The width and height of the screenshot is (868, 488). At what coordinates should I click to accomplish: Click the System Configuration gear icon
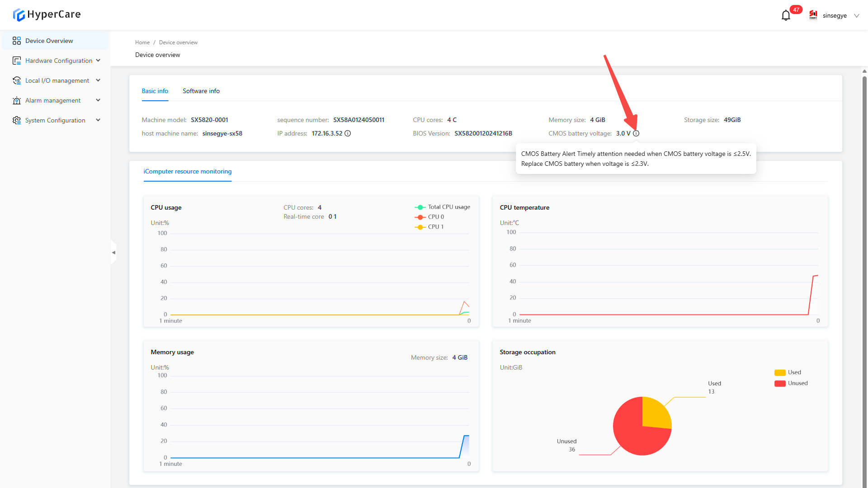coord(17,120)
